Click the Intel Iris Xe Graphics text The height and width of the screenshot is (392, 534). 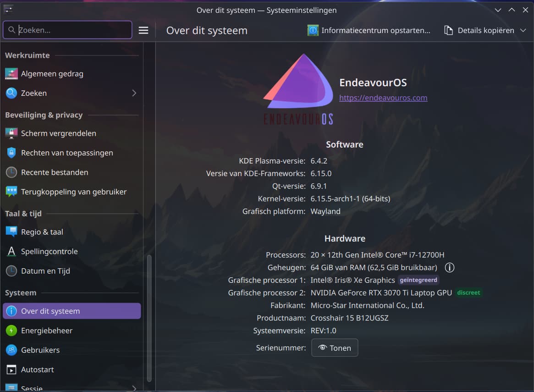click(x=352, y=280)
